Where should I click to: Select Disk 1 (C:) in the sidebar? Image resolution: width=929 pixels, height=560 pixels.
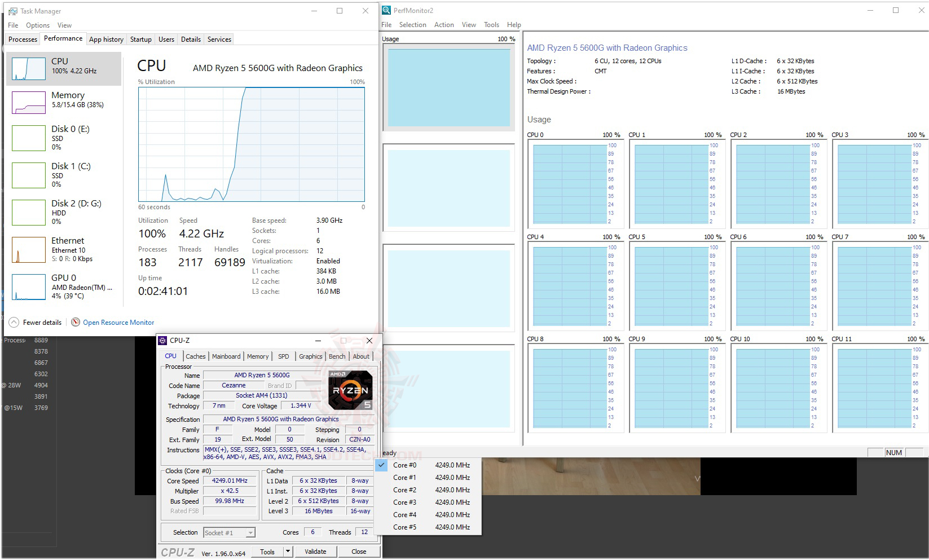click(x=64, y=175)
